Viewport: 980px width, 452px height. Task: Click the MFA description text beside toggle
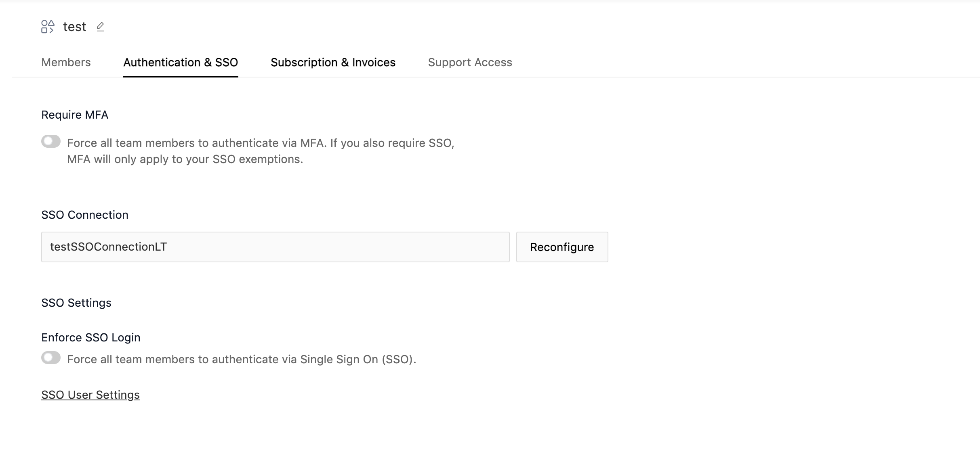click(261, 151)
